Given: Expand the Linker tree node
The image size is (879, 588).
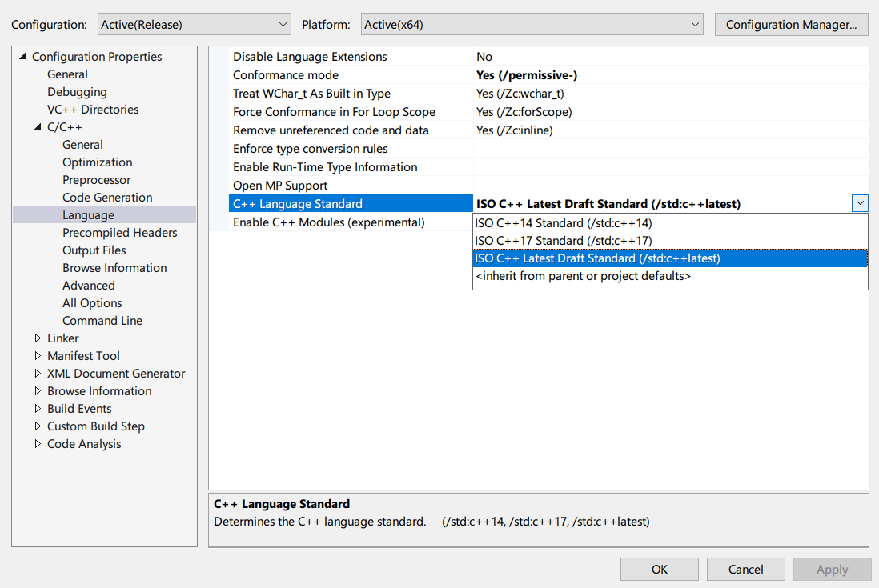Looking at the screenshot, I should (37, 338).
